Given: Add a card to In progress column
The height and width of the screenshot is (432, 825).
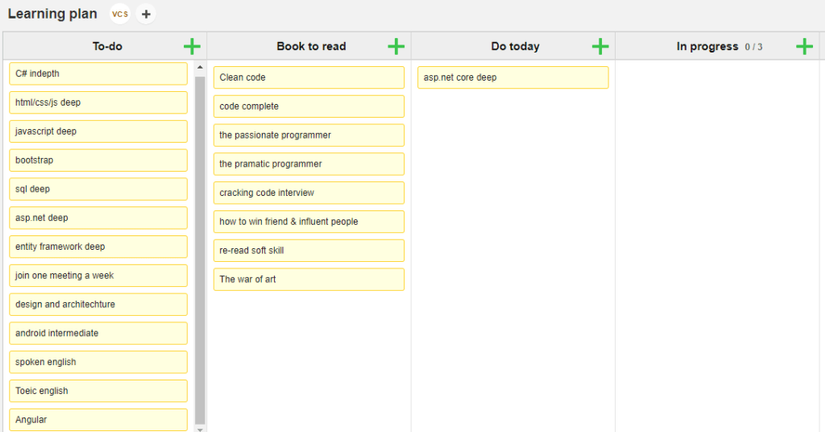Looking at the screenshot, I should click(x=804, y=46).
